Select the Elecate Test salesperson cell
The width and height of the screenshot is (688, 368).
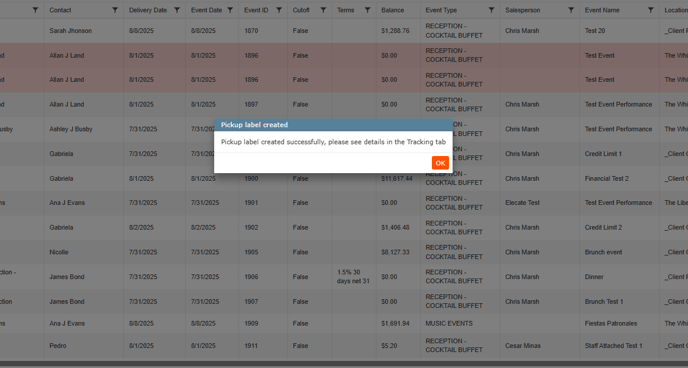pyautogui.click(x=522, y=203)
